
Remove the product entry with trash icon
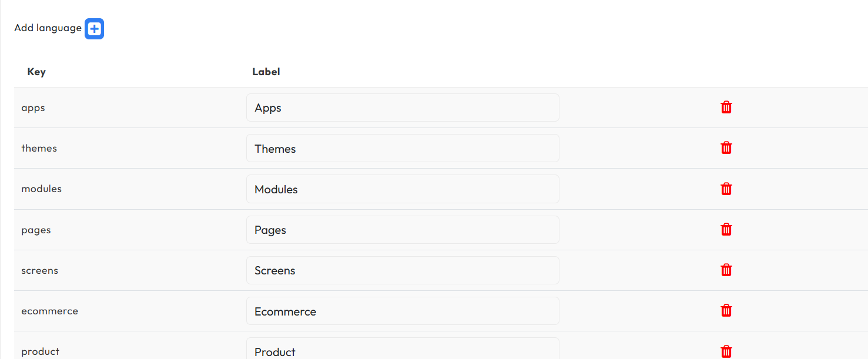coord(726,351)
